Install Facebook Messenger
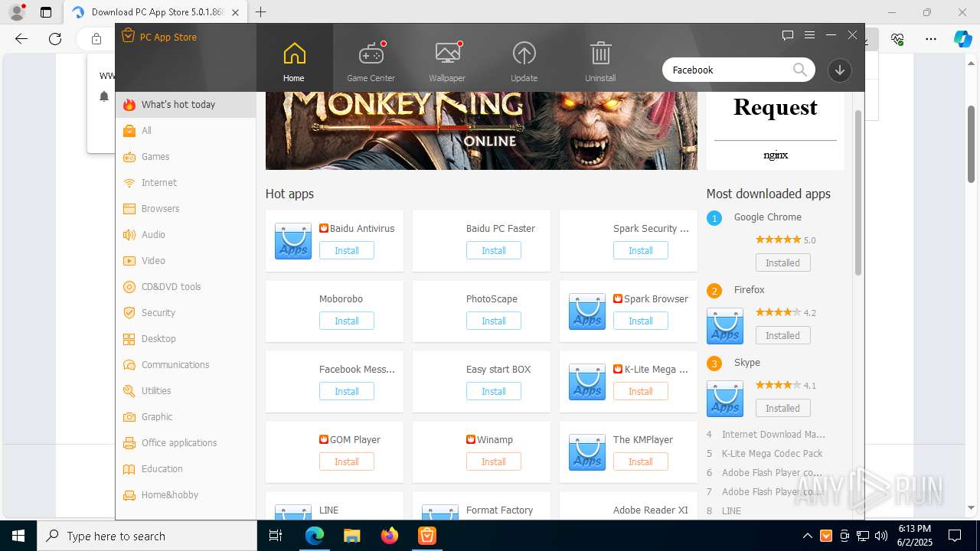Screen dimensions: 980x551 347,391
